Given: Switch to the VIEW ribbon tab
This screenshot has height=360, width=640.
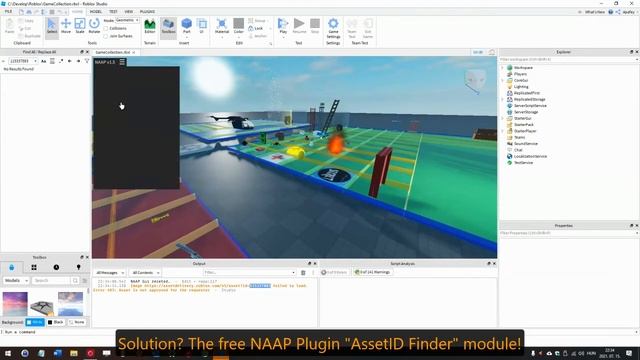Looking at the screenshot, I should 129,11.
